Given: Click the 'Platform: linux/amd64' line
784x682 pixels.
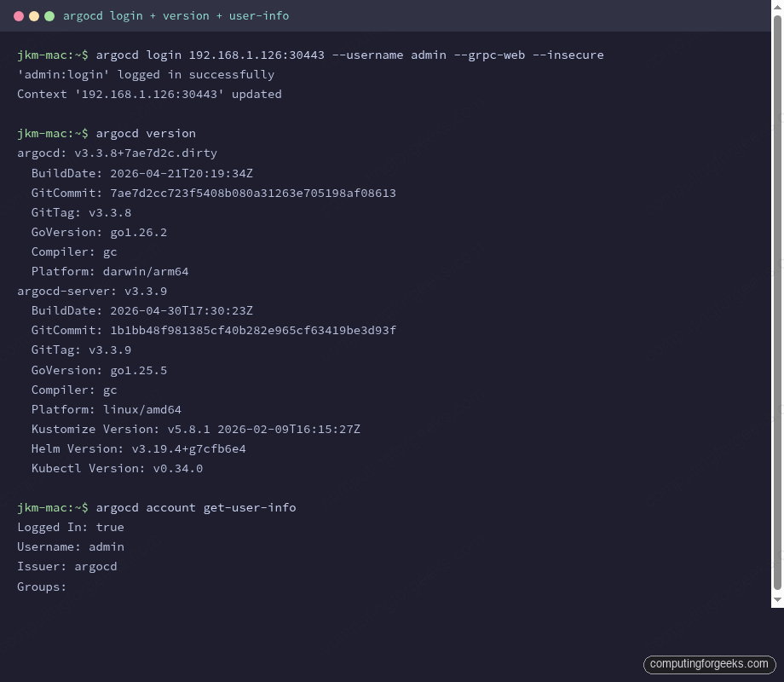Looking at the screenshot, I should [x=106, y=410].
